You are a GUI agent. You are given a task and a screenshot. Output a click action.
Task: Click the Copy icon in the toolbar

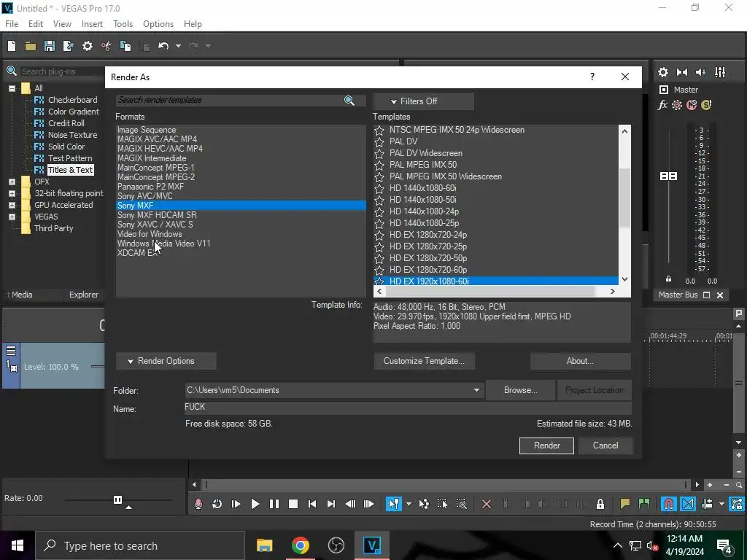point(125,46)
